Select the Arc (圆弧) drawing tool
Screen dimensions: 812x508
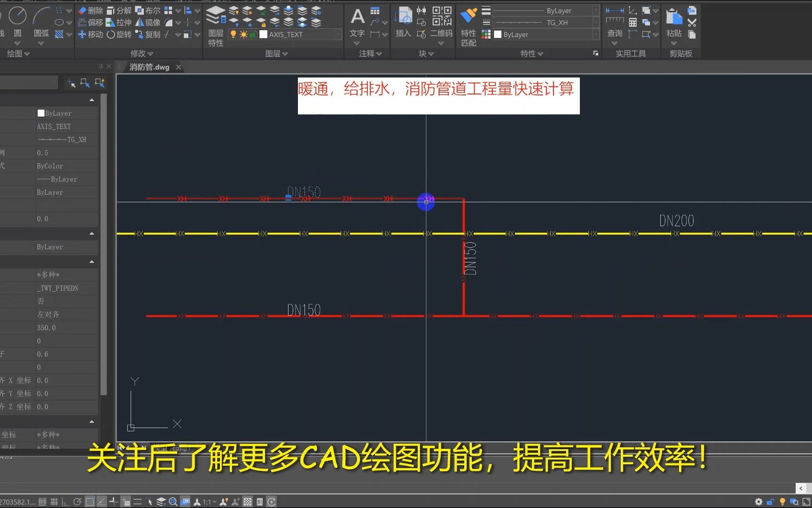point(41,21)
